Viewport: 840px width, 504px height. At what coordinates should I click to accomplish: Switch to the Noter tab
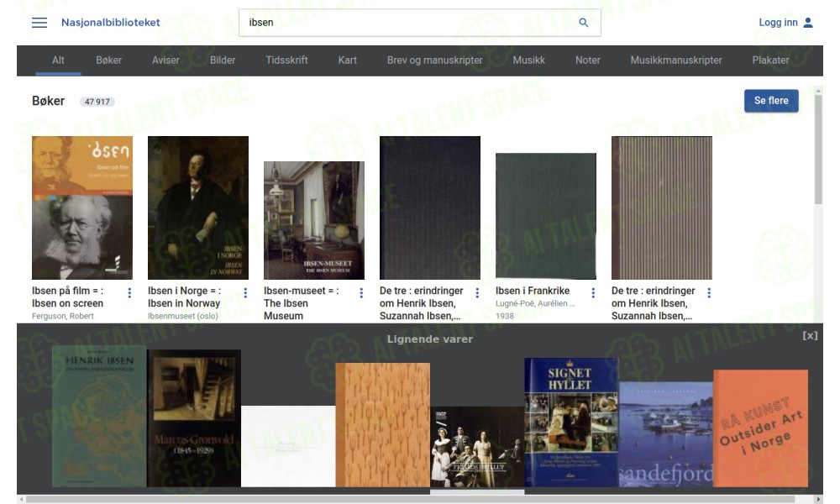point(588,60)
